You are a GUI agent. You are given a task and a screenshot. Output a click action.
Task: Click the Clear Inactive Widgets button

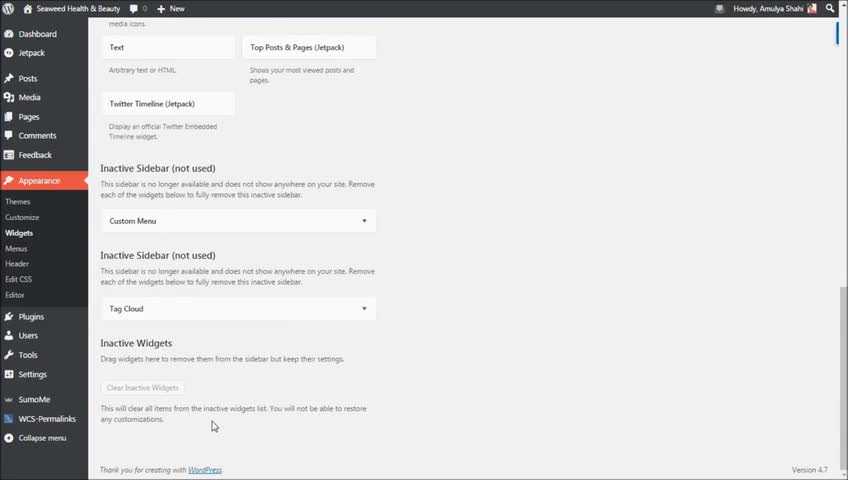click(143, 387)
